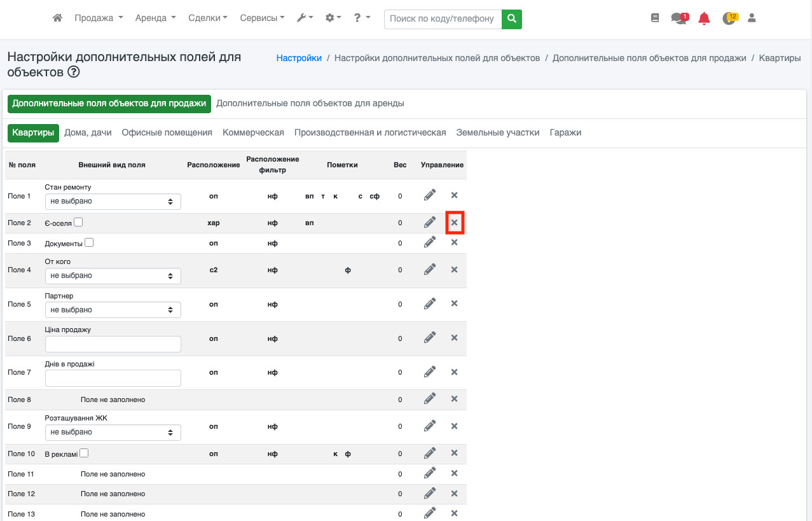Open the red notifications bell

704,18
